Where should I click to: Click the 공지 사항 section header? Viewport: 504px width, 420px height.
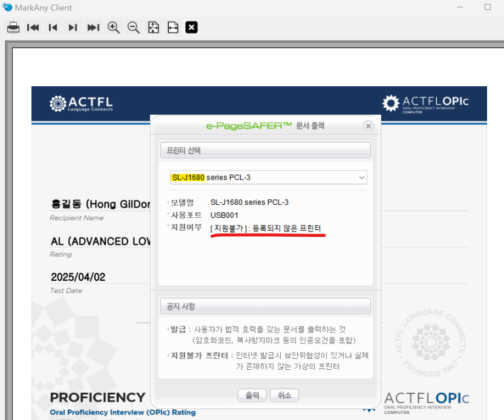pyautogui.click(x=265, y=306)
